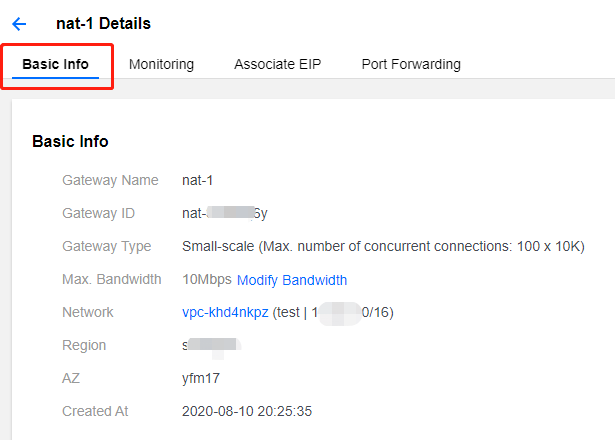Viewport: 615px width, 440px height.
Task: Select the Basic Info tab
Action: tap(55, 64)
